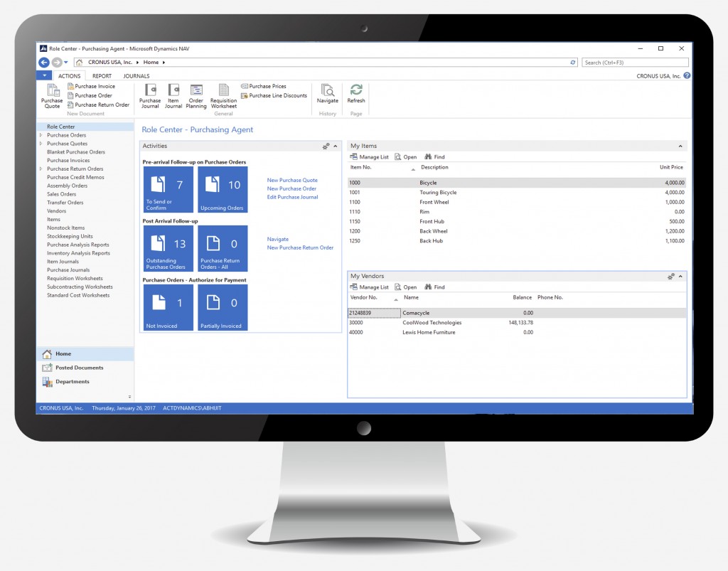
Task: Expand the Purchase Orders tree node
Action: (41, 135)
